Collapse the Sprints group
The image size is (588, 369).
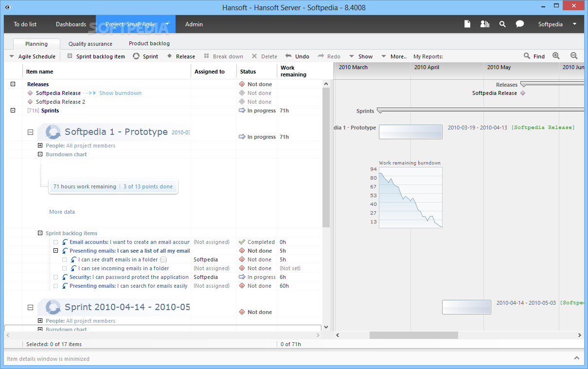coord(13,111)
